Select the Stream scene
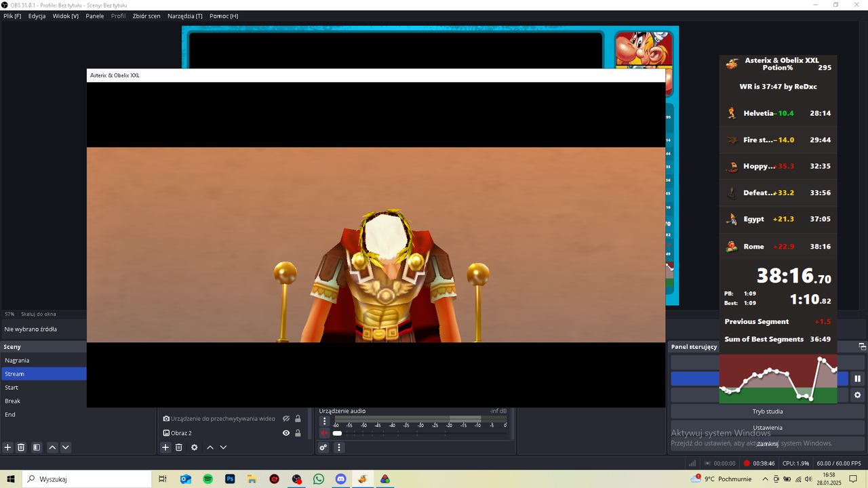The height and width of the screenshot is (488, 868). point(43,374)
